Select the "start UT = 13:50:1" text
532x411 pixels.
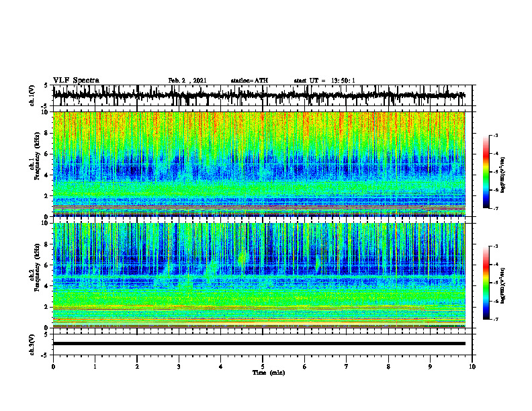point(324,81)
